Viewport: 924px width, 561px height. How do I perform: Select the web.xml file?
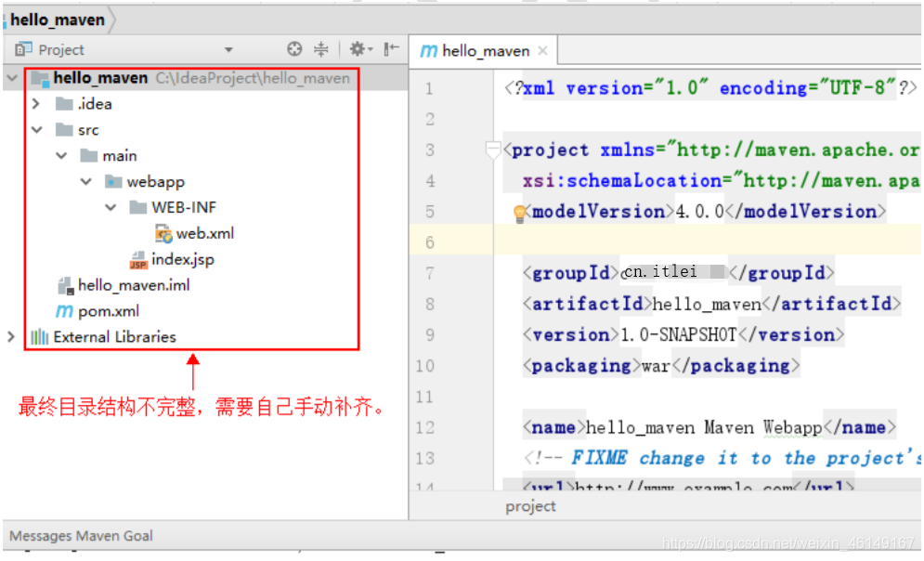[x=205, y=233]
